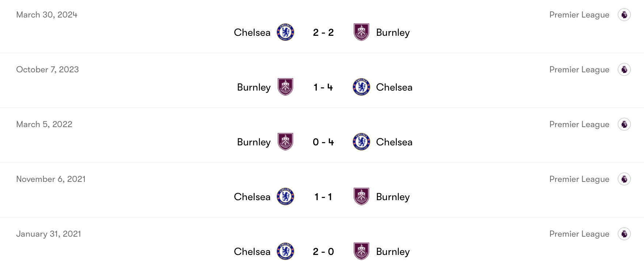Viewport: 644px width, 271px height.
Task: Open the Chelsea badge beside the 1-4 score
Action: click(x=361, y=87)
